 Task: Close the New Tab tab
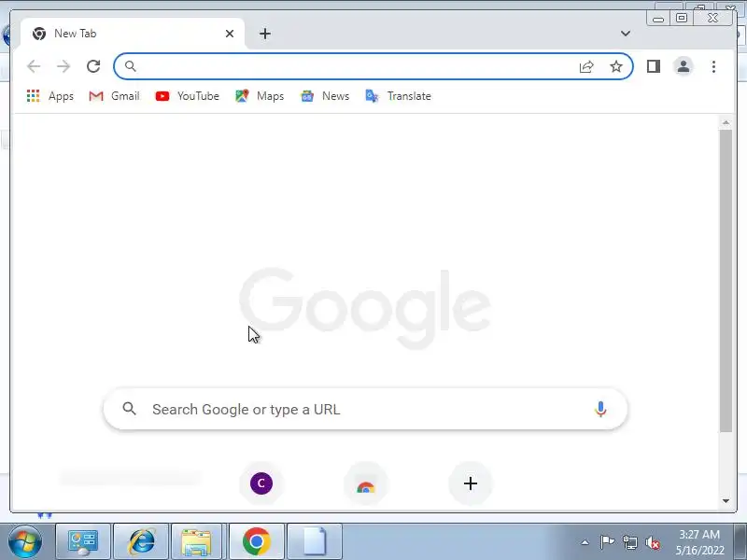point(230,34)
